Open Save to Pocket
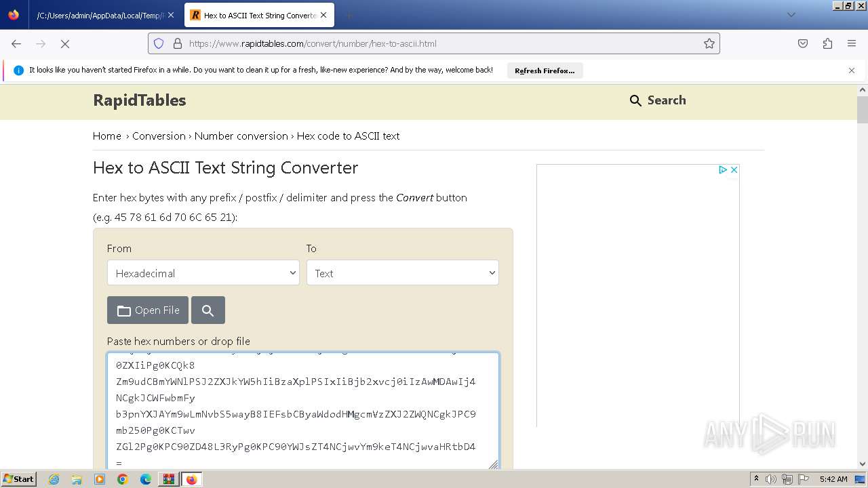Screen dimensions: 868x488 coord(803,43)
